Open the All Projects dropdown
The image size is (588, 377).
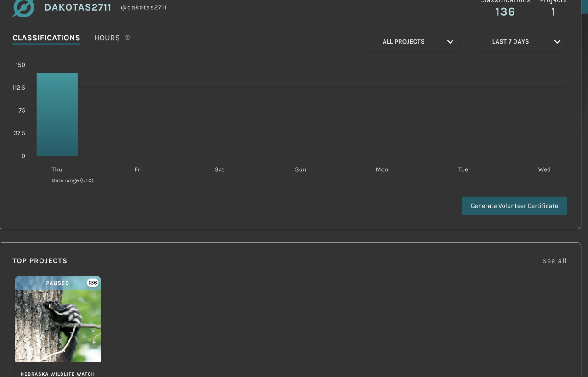click(x=412, y=42)
